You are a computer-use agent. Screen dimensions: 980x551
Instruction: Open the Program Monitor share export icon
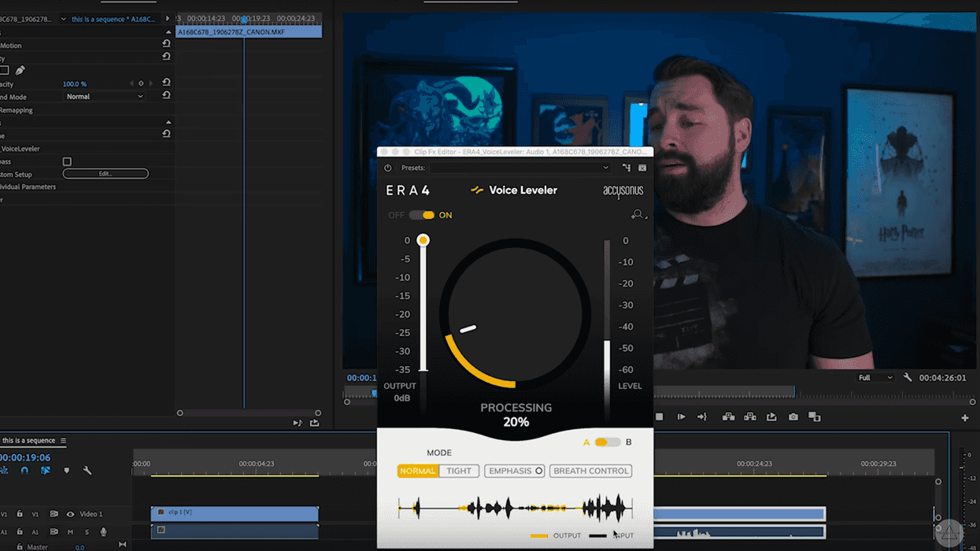pyautogui.click(x=771, y=417)
